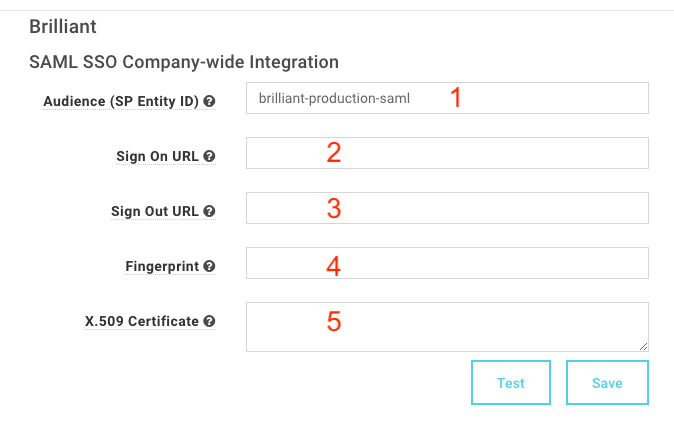The width and height of the screenshot is (674, 446).
Task: Focus the Audience field containing brilliant-production-saml
Action: (x=447, y=98)
